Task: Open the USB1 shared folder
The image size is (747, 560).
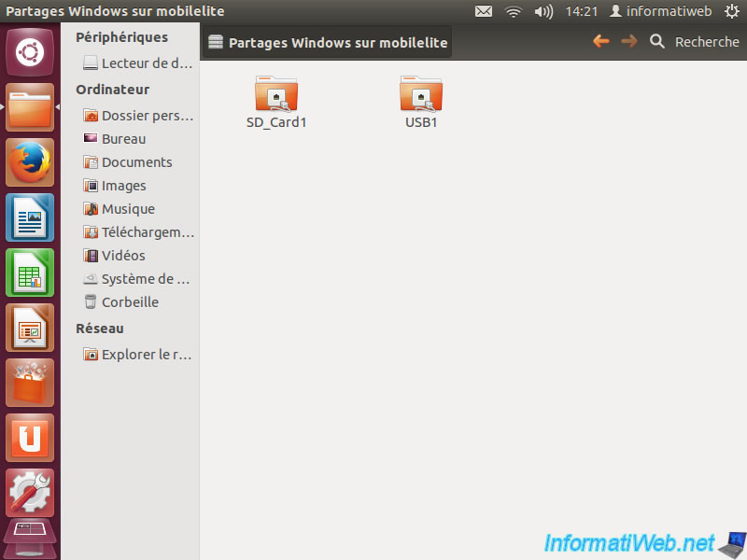Action: tap(421, 96)
